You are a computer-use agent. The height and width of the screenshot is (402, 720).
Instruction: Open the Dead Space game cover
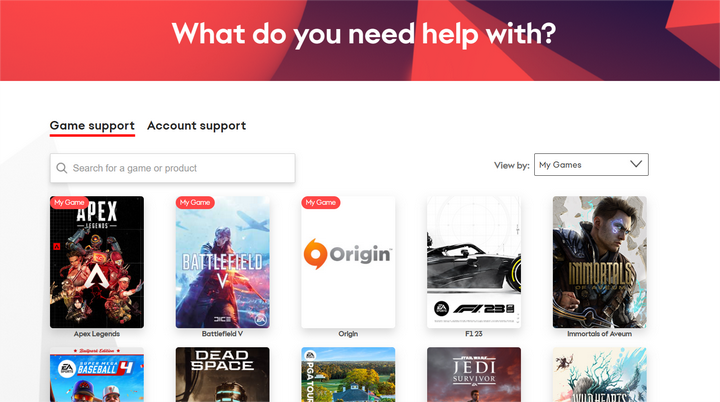pyautogui.click(x=223, y=374)
